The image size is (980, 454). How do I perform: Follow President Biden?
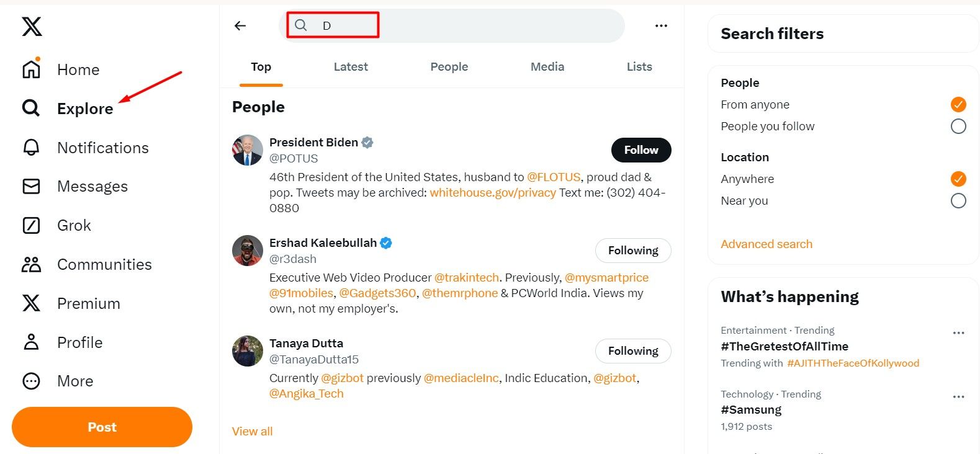[641, 150]
